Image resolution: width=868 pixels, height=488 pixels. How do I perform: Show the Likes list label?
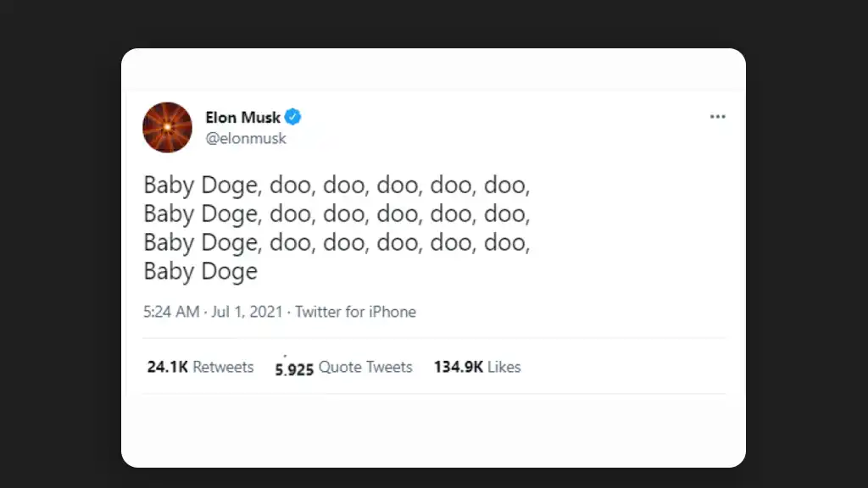pyautogui.click(x=504, y=367)
